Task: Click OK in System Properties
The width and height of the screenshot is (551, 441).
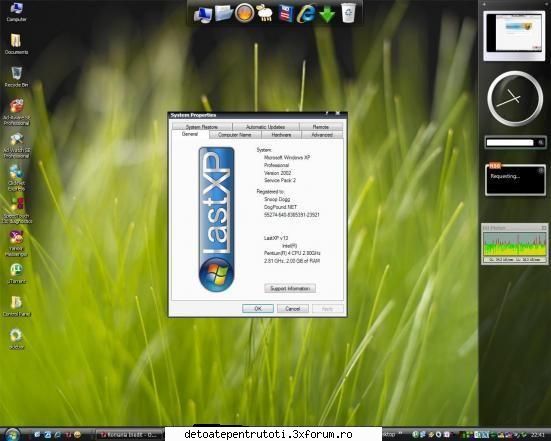Action: point(258,309)
